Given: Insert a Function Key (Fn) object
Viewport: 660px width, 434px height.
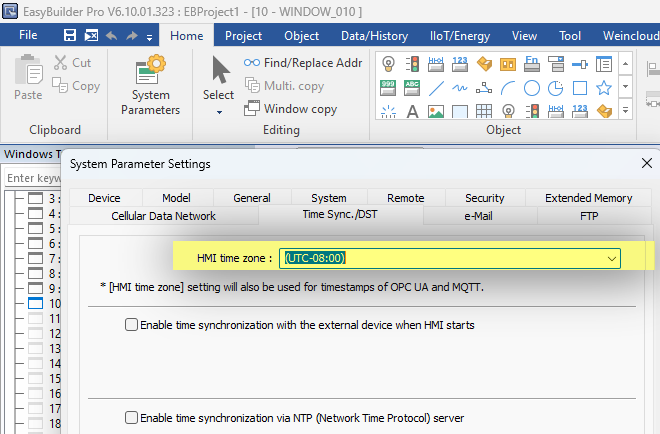Looking at the screenshot, I should click(532, 64).
